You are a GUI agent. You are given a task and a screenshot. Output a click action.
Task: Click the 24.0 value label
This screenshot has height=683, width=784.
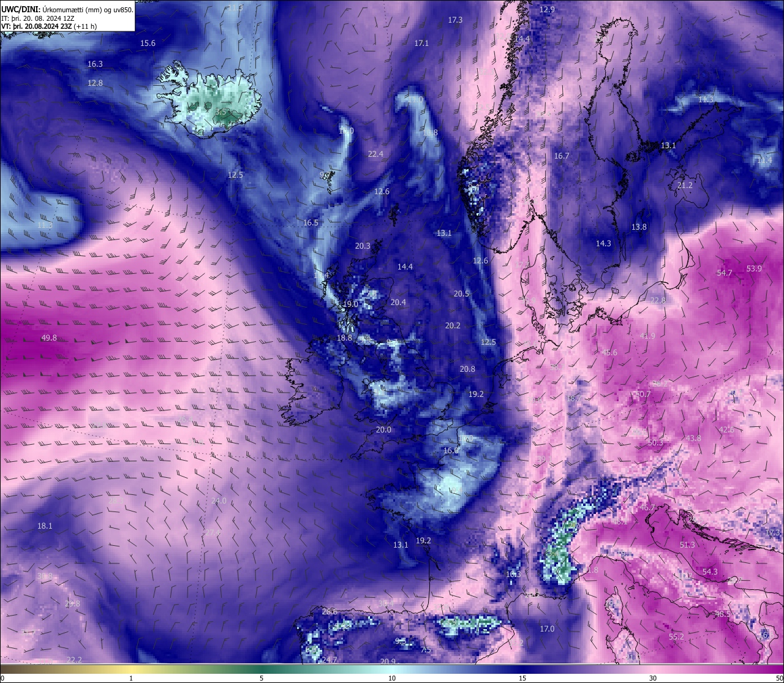pyautogui.click(x=219, y=500)
